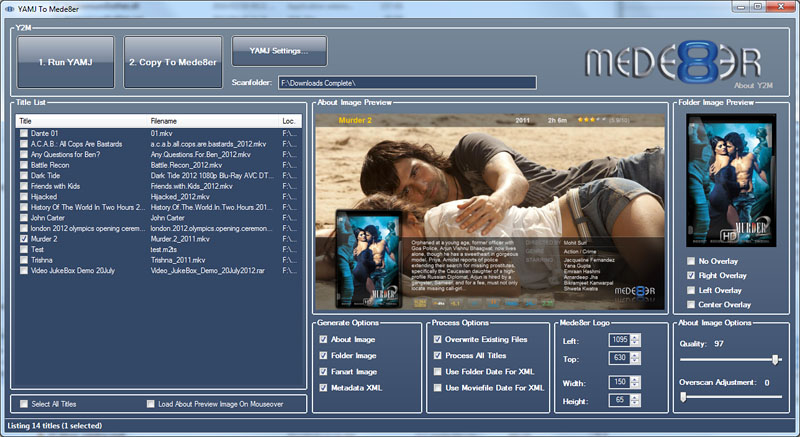Deselect Right Overlay option
The width and height of the screenshot is (800, 437).
691,275
